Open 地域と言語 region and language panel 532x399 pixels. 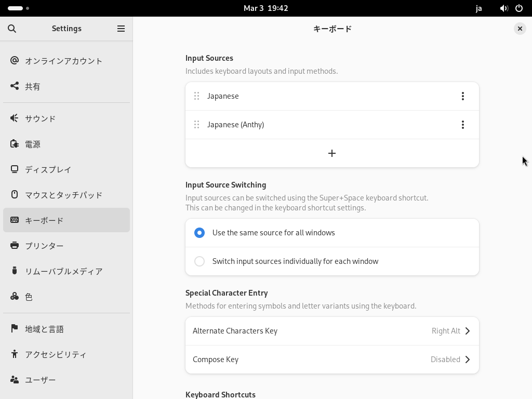(66, 329)
